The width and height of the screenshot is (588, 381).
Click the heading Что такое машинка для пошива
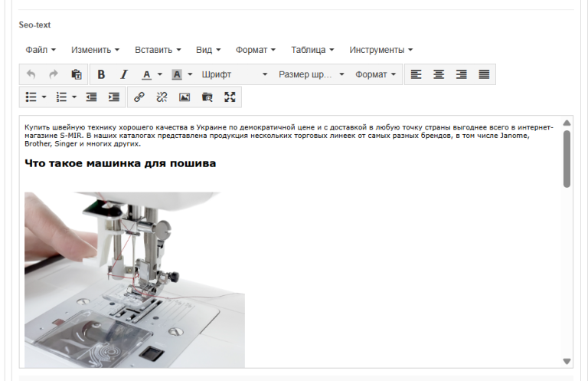pyautogui.click(x=120, y=163)
